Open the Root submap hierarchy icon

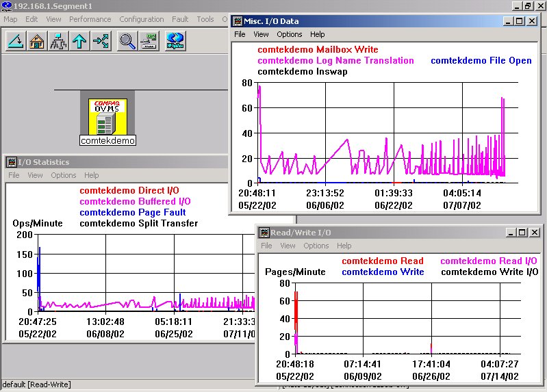(x=58, y=41)
